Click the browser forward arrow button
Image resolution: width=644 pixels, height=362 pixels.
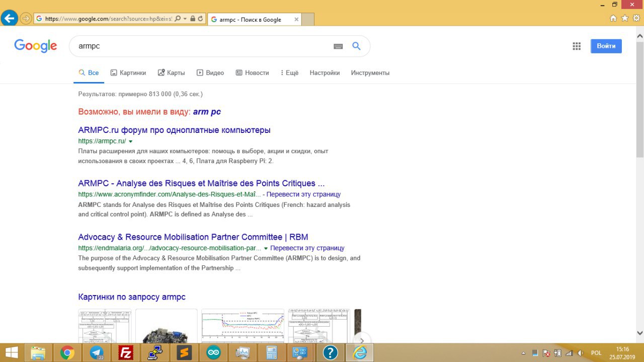(25, 19)
